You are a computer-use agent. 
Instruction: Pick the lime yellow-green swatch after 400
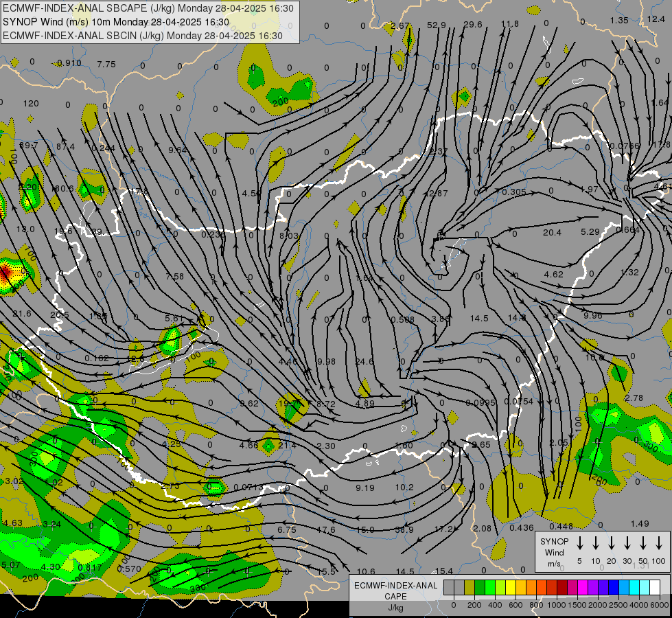pyautogui.click(x=500, y=587)
